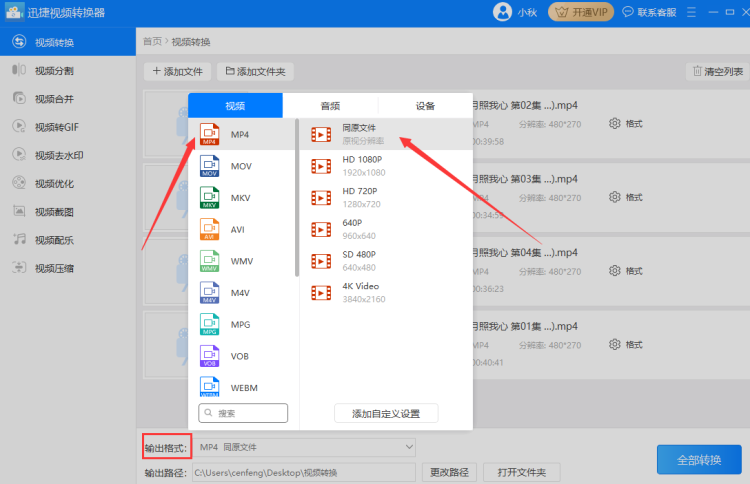Viewport: 750px width, 484px height.
Task: Select the MP4 format icon
Action: tap(210, 134)
